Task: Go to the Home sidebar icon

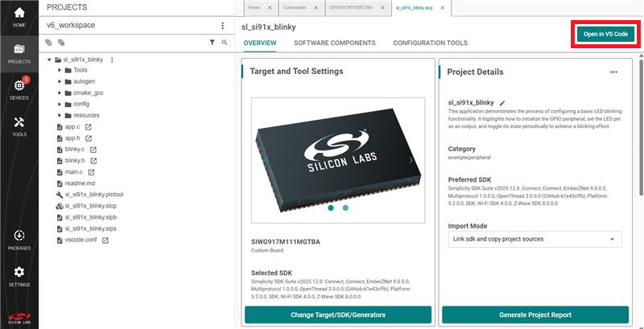Action: [x=19, y=17]
